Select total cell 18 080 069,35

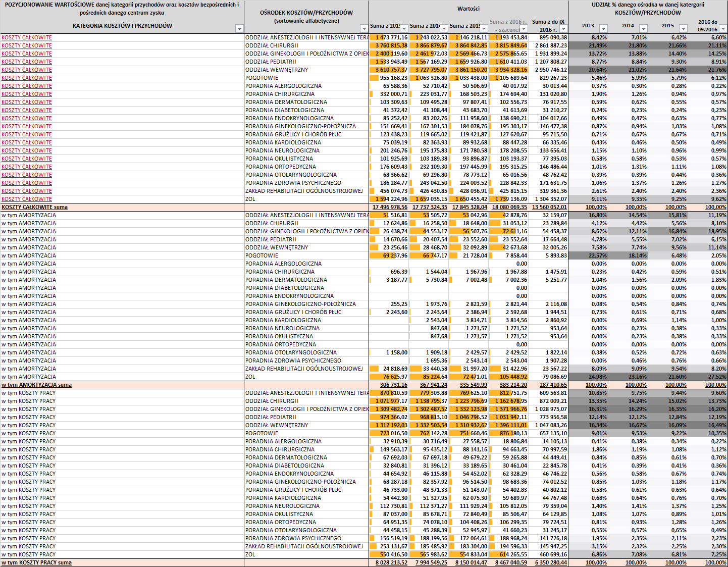pyautogui.click(x=508, y=207)
